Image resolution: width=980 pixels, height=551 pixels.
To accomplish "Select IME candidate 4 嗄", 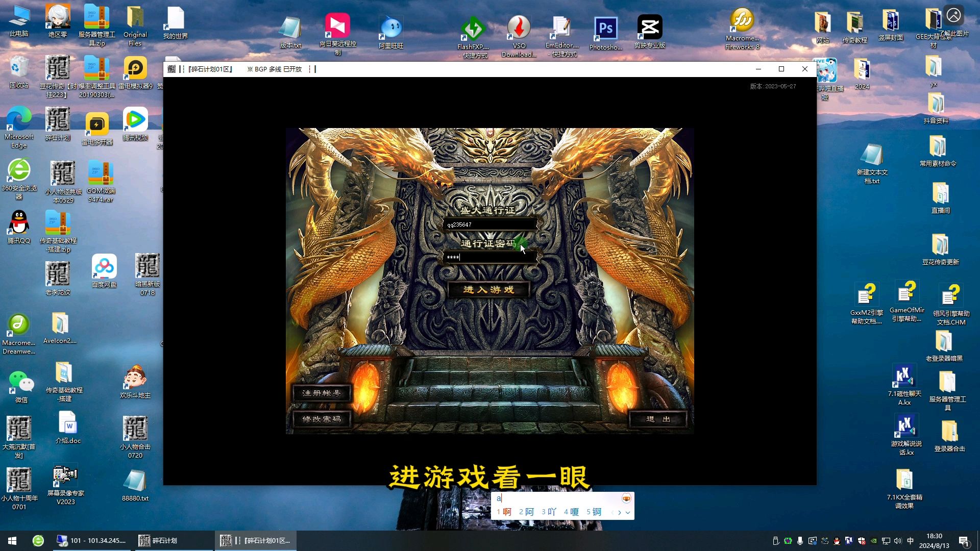I will click(x=571, y=512).
